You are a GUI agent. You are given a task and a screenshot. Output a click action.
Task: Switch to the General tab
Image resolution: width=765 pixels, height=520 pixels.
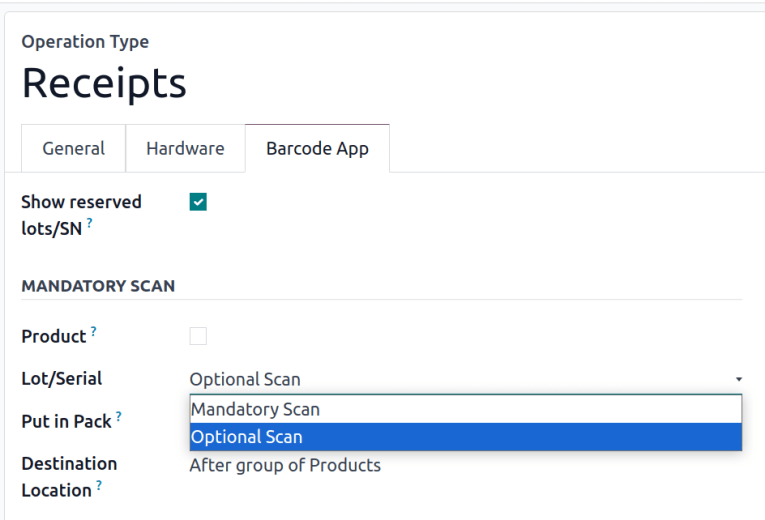[73, 149]
